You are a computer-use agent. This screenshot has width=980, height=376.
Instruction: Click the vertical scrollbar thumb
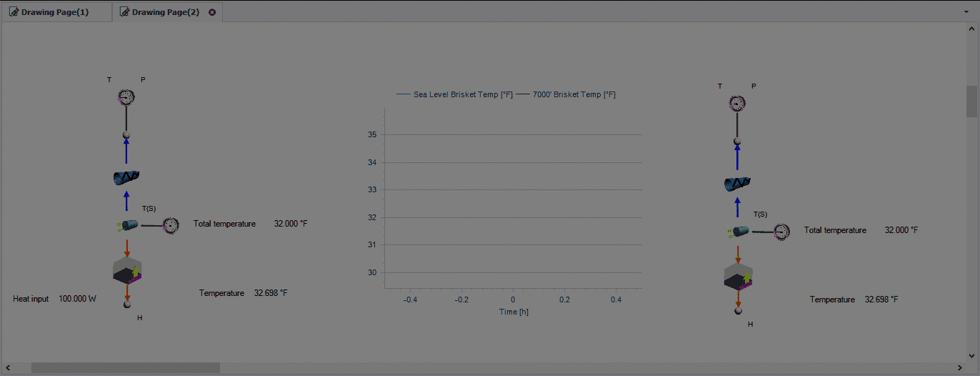point(972,102)
